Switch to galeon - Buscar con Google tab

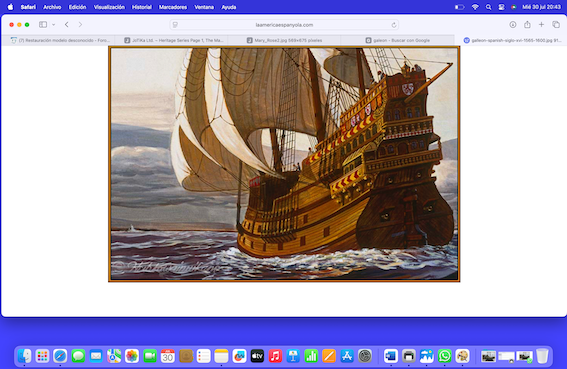[x=397, y=40]
